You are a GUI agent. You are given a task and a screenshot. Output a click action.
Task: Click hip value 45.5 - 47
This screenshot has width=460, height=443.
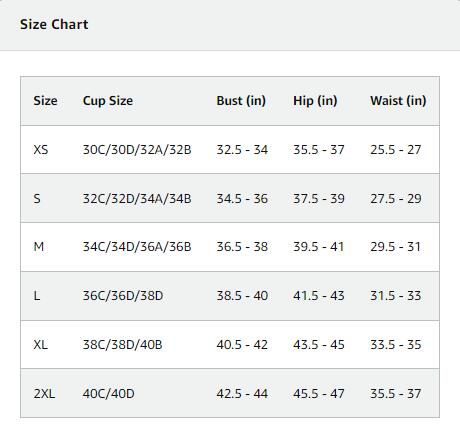[x=319, y=394]
